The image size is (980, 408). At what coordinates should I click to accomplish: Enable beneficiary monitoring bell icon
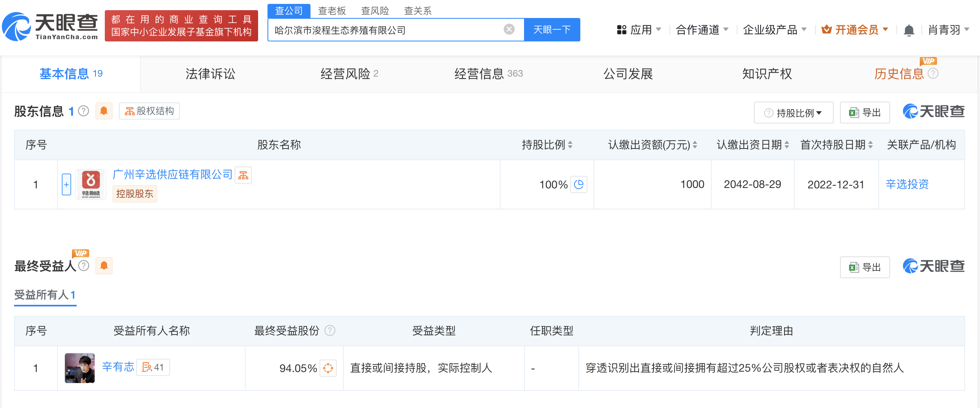click(104, 266)
